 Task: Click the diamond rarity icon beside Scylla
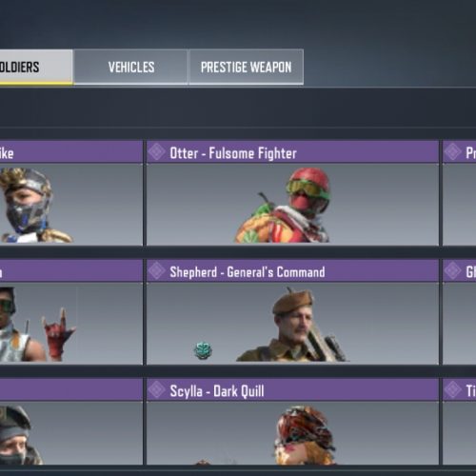coord(157,389)
